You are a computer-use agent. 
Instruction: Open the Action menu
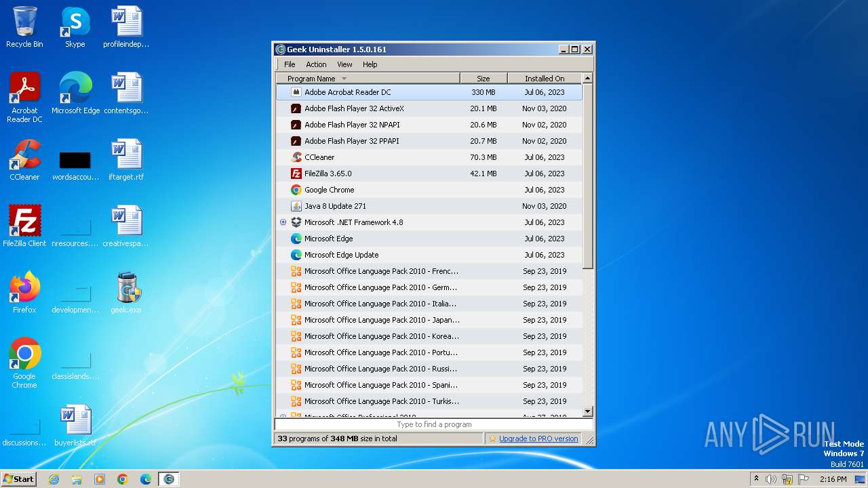316,64
